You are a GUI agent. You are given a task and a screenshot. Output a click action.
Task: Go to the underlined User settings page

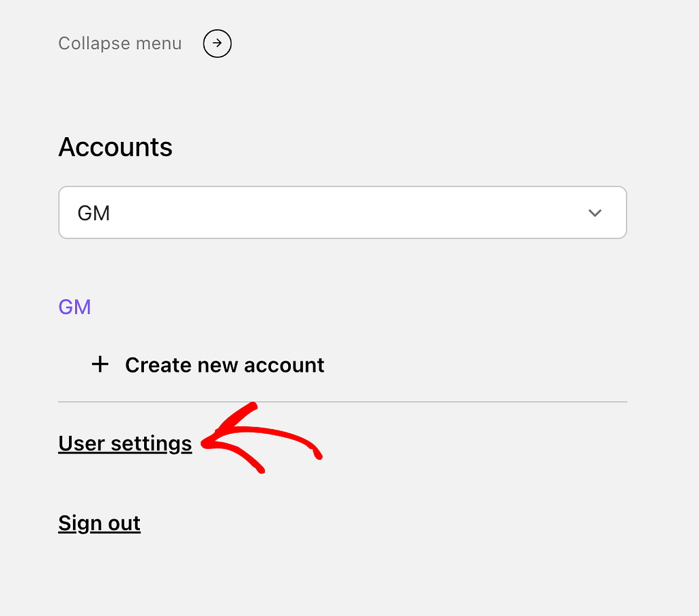coord(125,443)
